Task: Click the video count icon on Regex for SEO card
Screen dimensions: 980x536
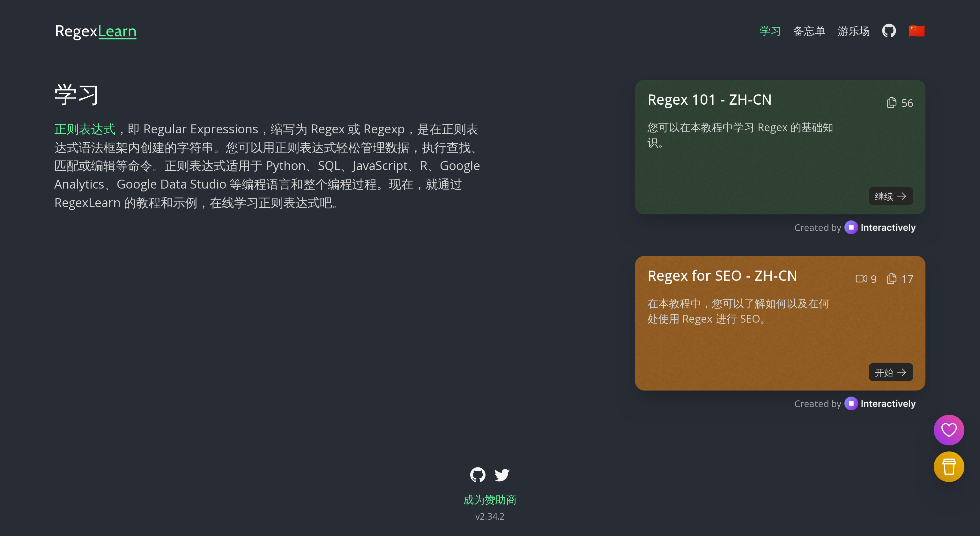Action: [x=861, y=279]
